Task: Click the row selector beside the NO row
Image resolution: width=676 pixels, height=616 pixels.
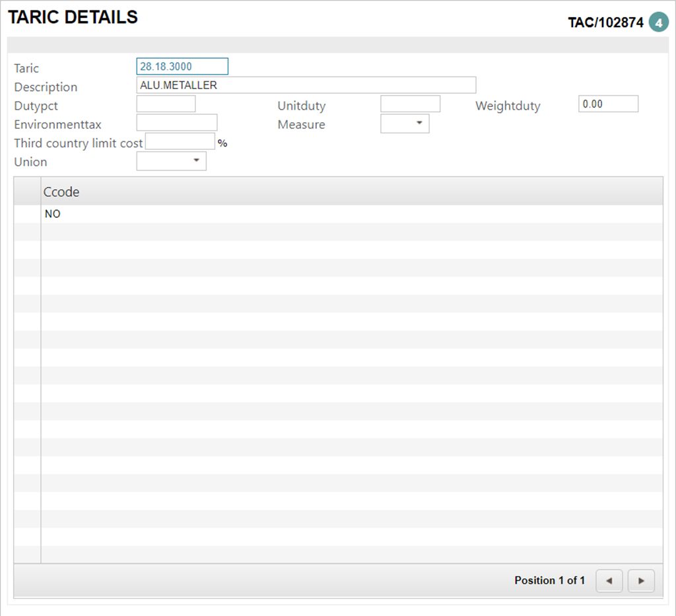Action: 27,214
